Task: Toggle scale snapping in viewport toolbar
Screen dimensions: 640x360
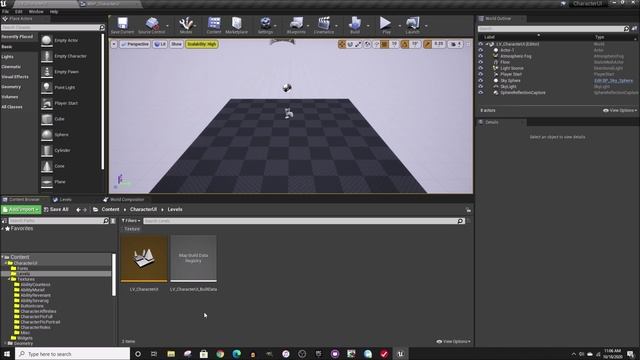Action: (427, 44)
